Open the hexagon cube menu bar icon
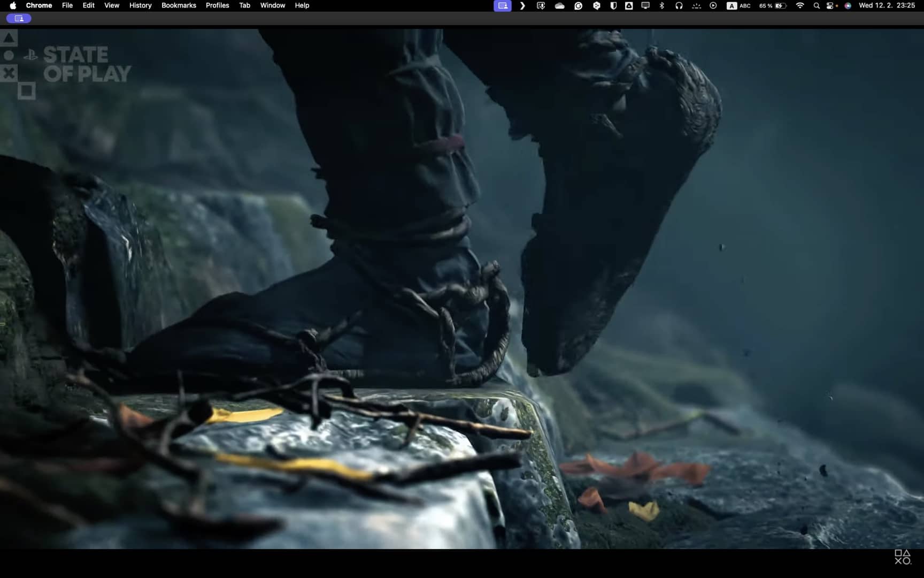The image size is (924, 578). (x=597, y=5)
